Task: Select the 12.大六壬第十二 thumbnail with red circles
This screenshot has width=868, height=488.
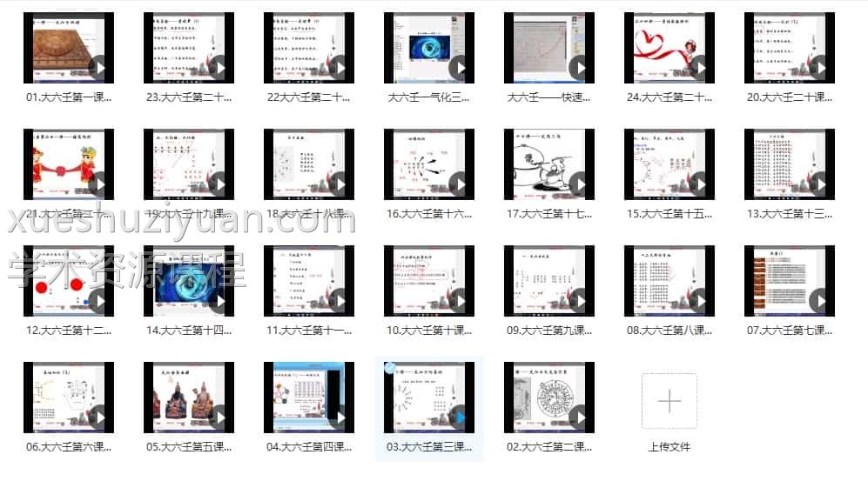Action: coord(68,281)
